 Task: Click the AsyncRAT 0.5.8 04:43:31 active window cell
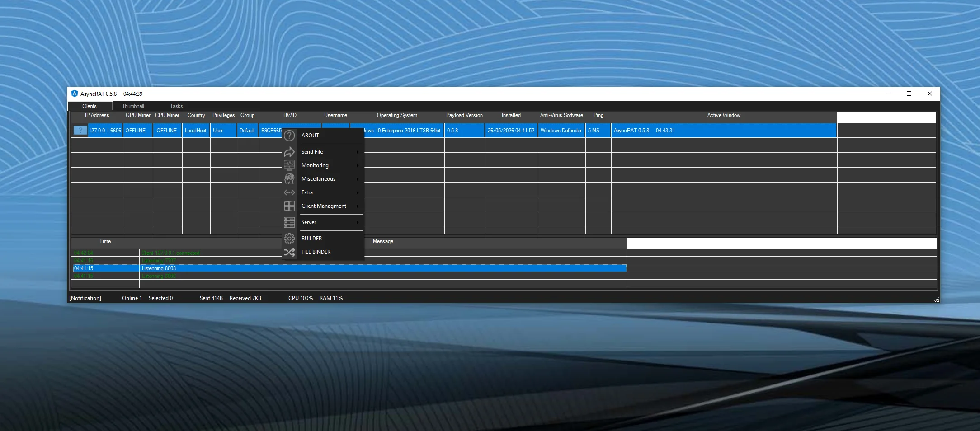pos(724,131)
